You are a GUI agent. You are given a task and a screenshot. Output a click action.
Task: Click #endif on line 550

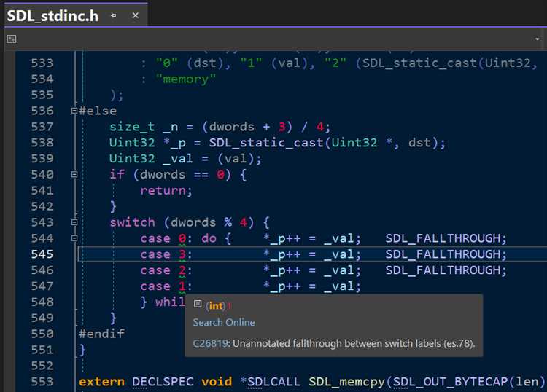[101, 334]
